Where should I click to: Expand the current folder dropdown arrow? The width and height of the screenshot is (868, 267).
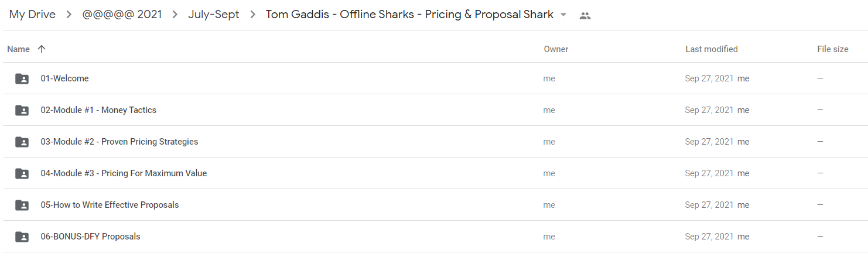point(563,15)
